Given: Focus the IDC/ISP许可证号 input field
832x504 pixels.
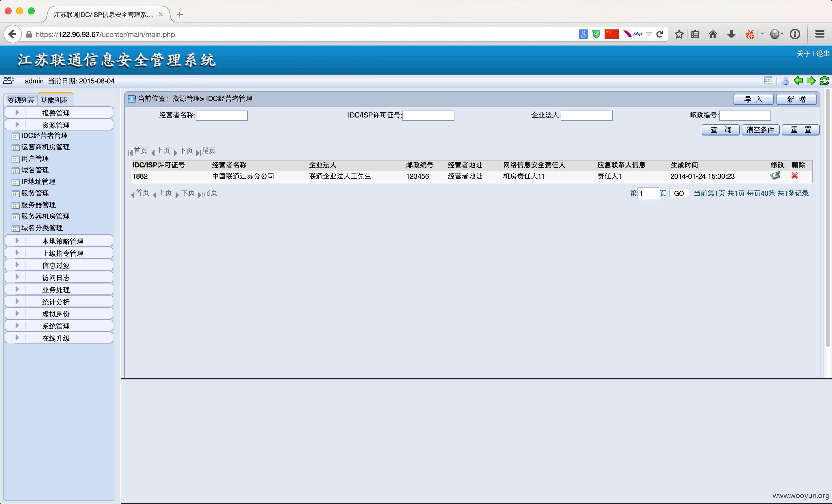Looking at the screenshot, I should click(428, 115).
